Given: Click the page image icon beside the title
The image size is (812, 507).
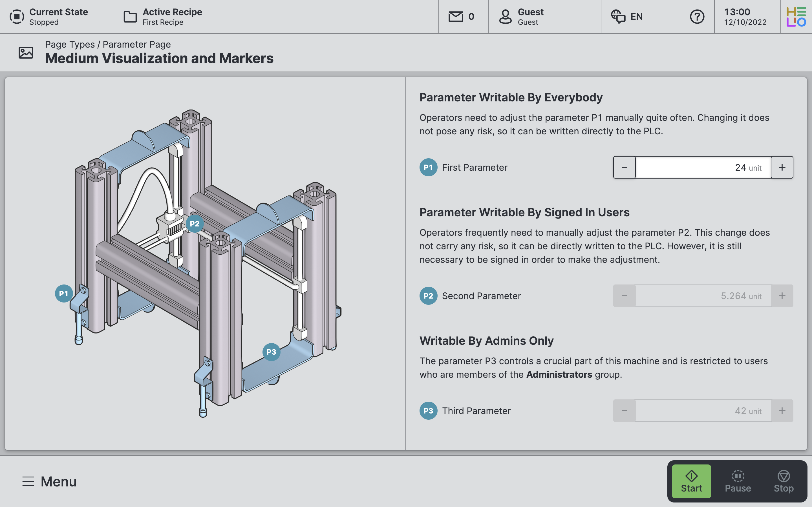Looking at the screenshot, I should pos(26,53).
